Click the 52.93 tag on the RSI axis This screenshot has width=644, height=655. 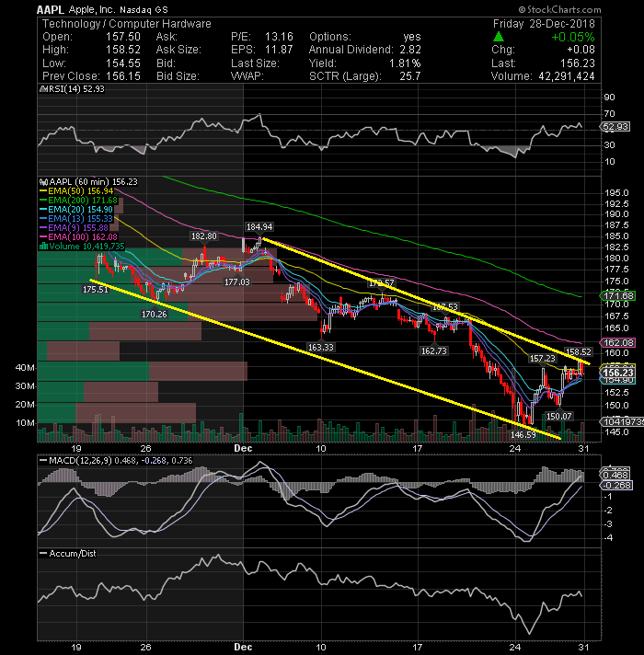click(615, 127)
